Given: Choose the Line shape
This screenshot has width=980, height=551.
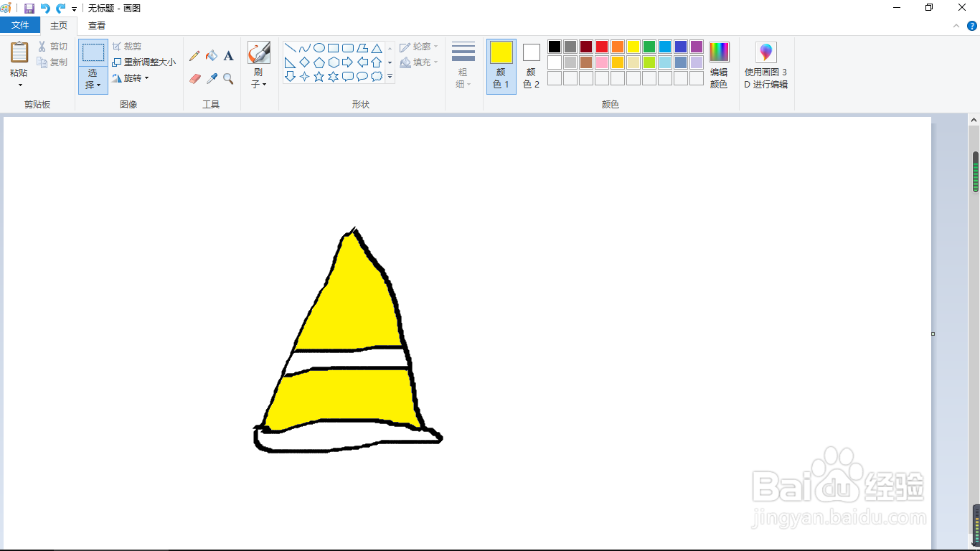Looking at the screenshot, I should pos(291,48).
